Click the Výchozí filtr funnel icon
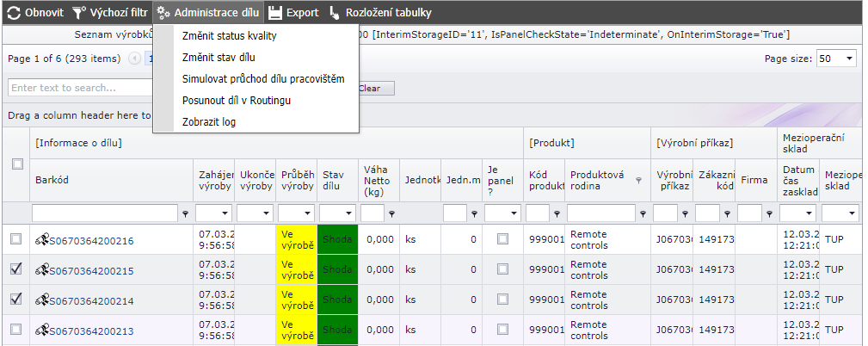 coord(78,13)
